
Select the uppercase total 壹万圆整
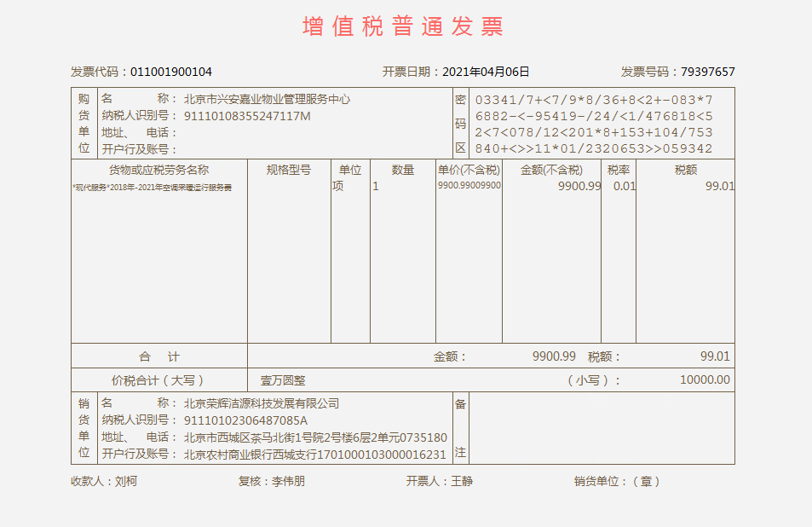pos(283,380)
